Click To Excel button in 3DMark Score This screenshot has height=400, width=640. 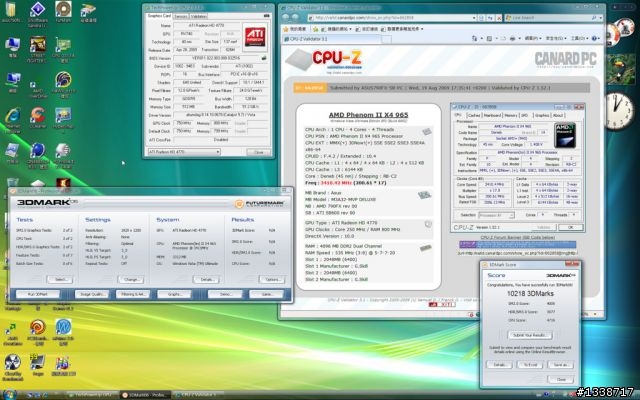(x=530, y=365)
